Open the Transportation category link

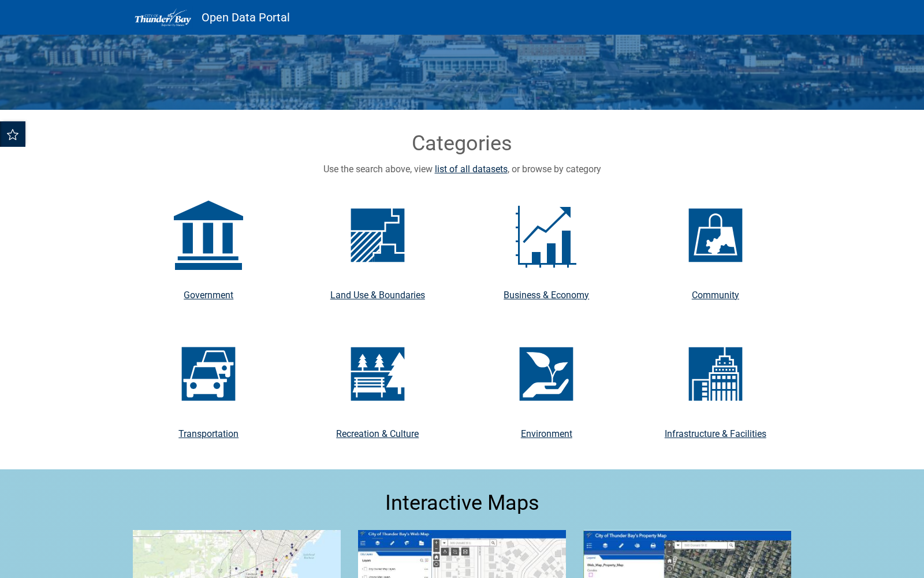point(208,433)
